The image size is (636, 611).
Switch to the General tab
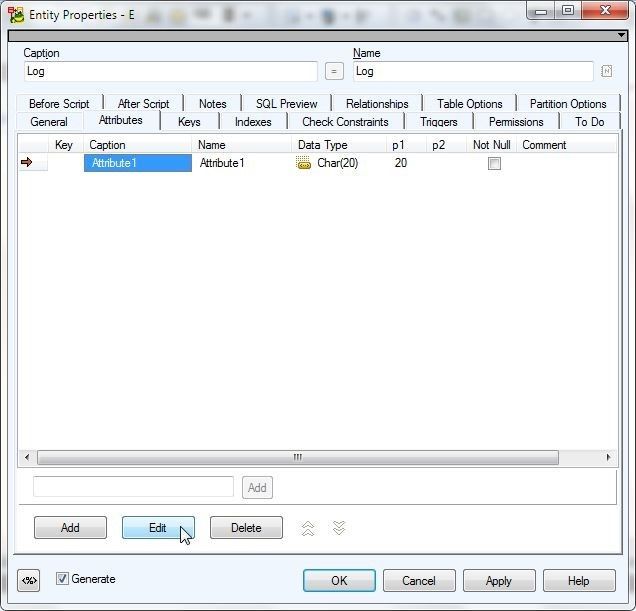[x=49, y=122]
